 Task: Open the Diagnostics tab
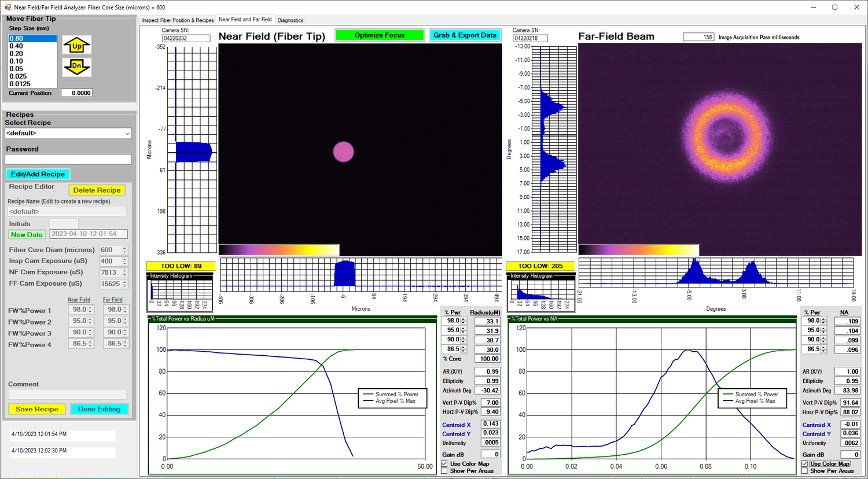click(x=290, y=20)
